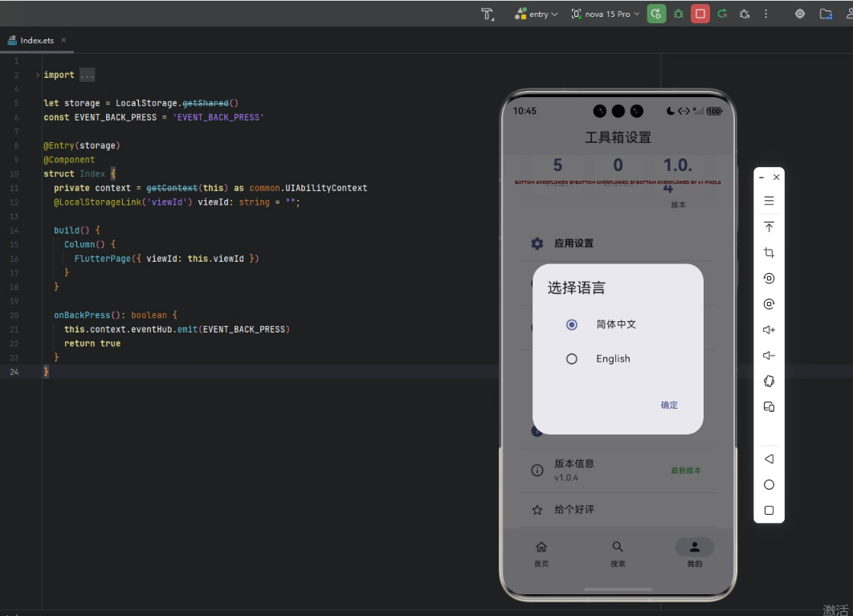
Task: Click the target locate icon in toolbar
Action: click(x=800, y=14)
